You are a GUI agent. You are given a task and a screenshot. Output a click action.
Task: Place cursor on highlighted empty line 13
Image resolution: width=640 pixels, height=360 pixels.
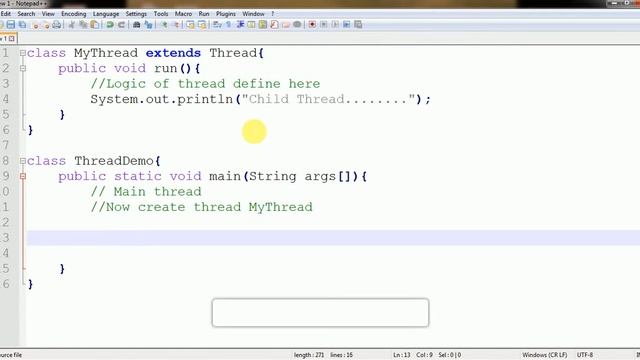(x=333, y=238)
